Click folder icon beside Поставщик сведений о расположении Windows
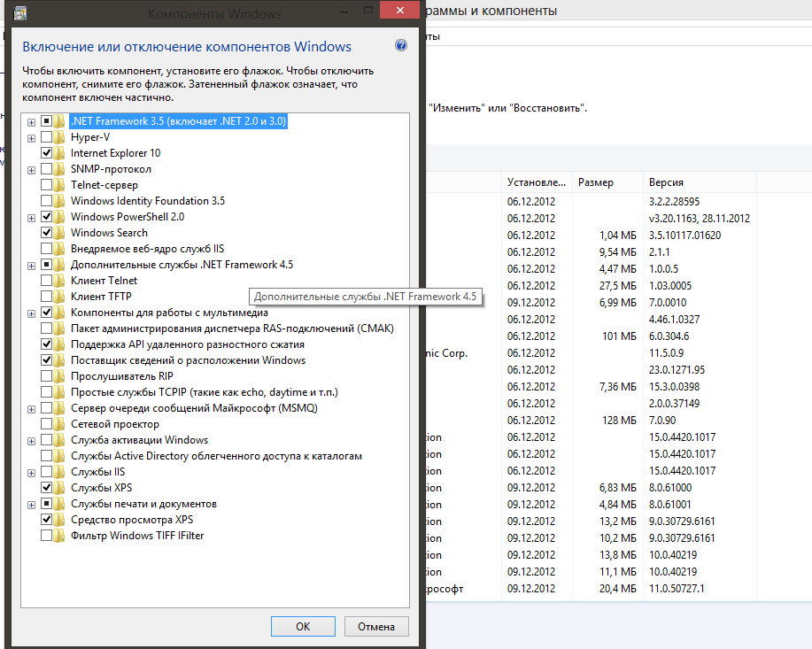Image resolution: width=812 pixels, height=649 pixels. click(x=59, y=360)
